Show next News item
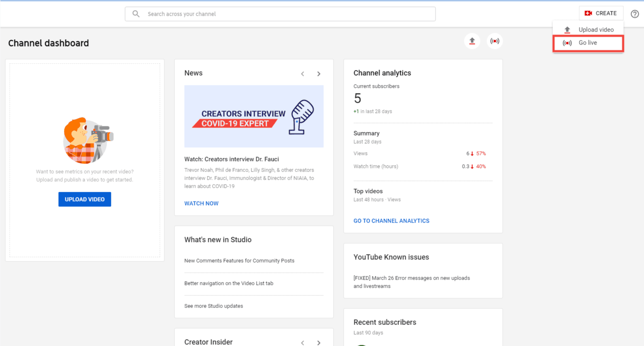This screenshot has width=644, height=346. [x=319, y=74]
